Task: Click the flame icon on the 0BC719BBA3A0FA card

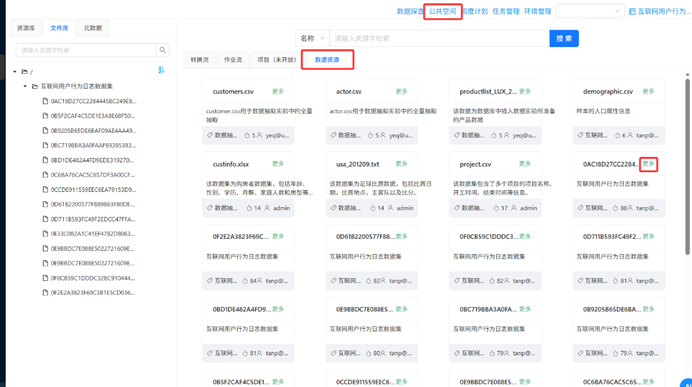Action: pos(492,353)
